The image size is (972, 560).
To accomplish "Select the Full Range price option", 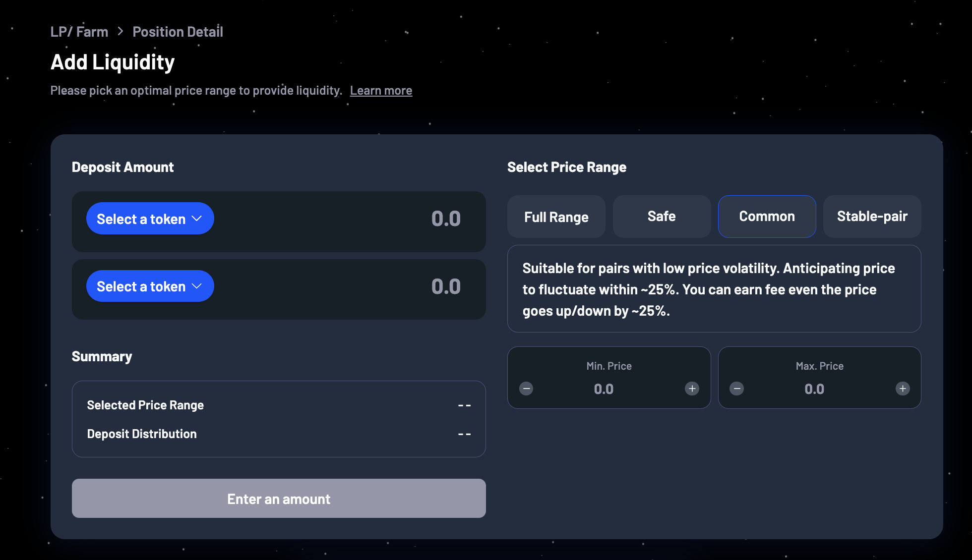I will (556, 217).
